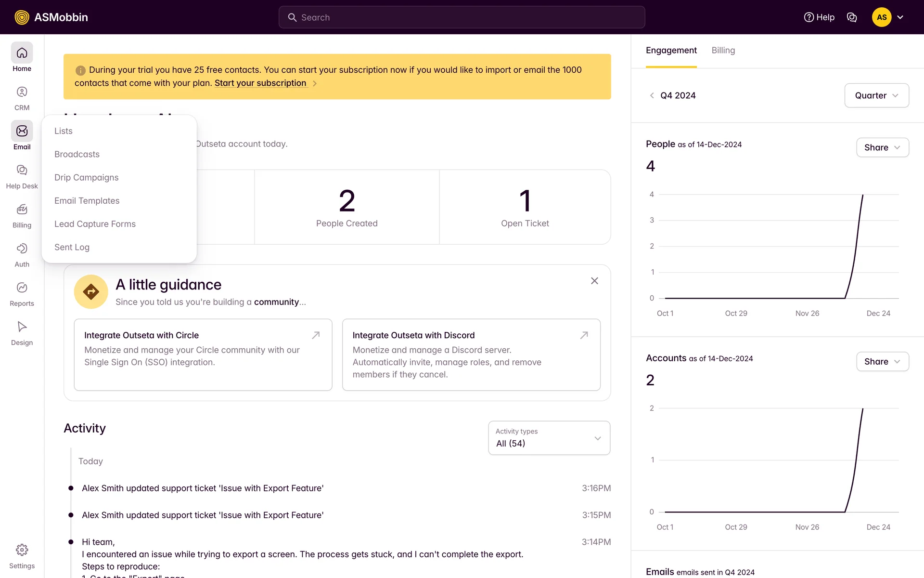
Task: Click into the Search field
Action: click(x=462, y=17)
